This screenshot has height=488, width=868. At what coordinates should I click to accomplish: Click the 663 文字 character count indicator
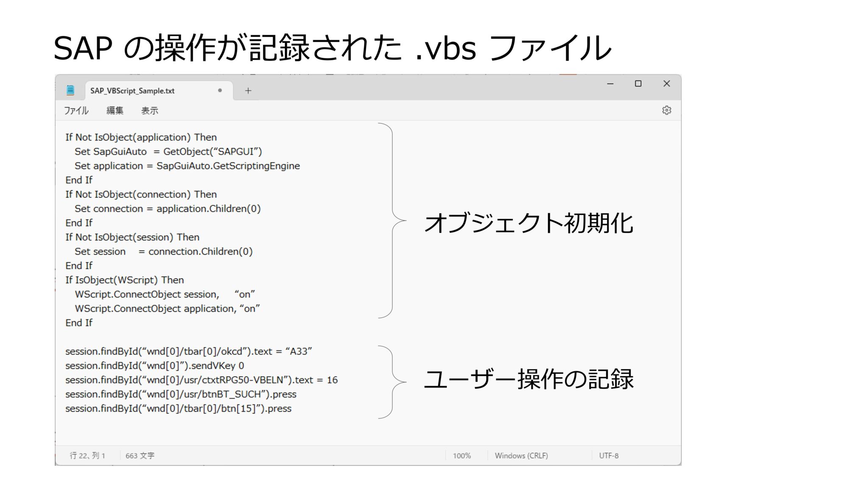[x=140, y=455]
